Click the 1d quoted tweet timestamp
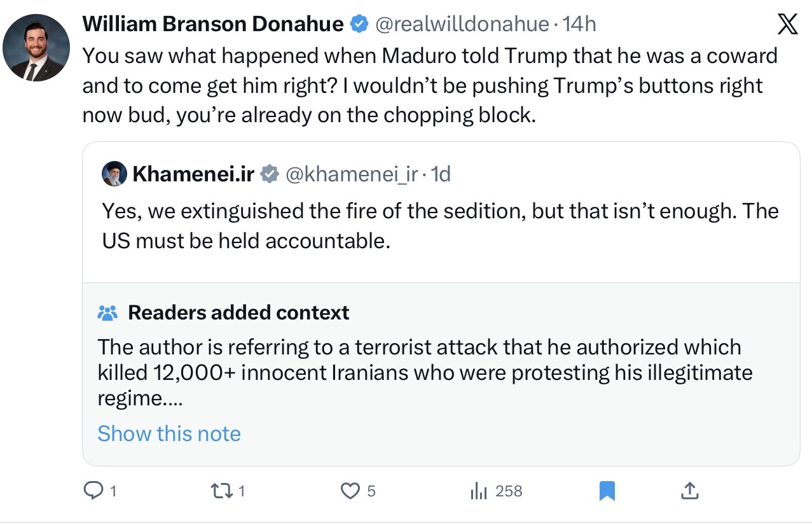This screenshot has height=525, width=812. point(441,174)
